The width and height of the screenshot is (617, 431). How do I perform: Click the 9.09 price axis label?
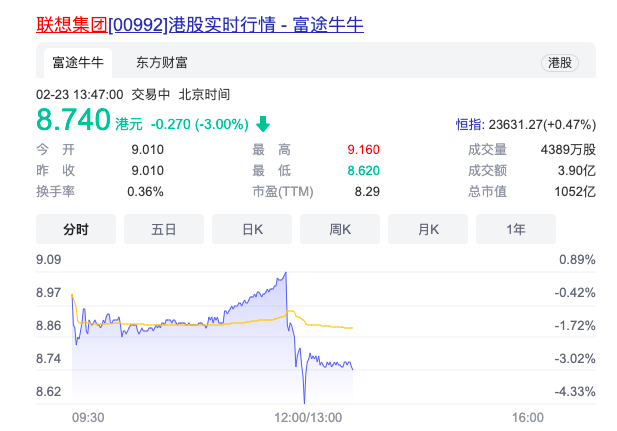click(x=49, y=260)
